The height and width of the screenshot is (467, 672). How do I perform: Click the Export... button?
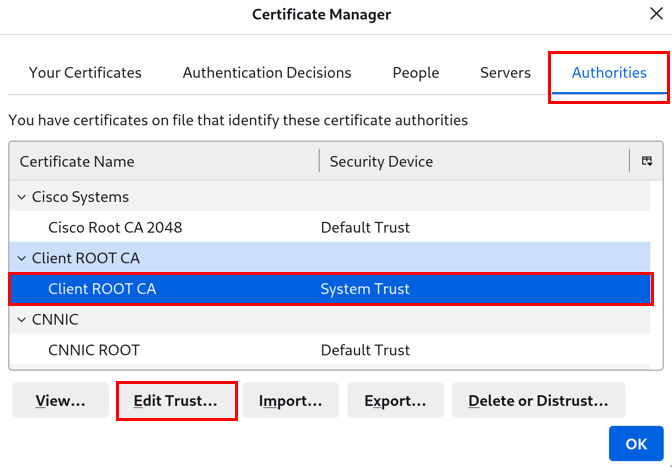[395, 401]
